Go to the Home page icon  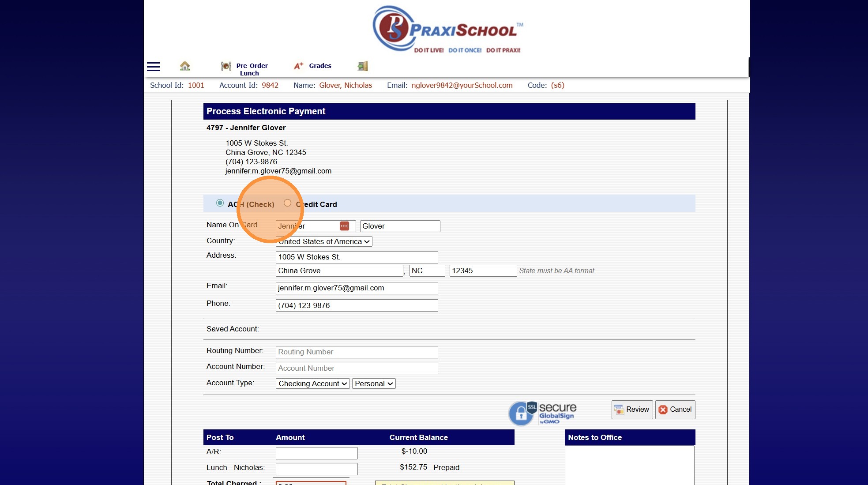[x=185, y=66]
